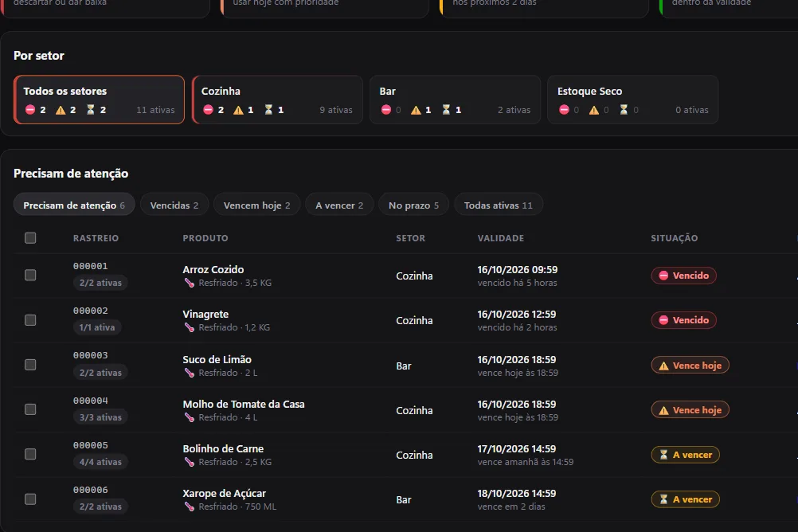Click the thermometer icon under Suco de Limão
This screenshot has width=798, height=532.
pos(190,374)
